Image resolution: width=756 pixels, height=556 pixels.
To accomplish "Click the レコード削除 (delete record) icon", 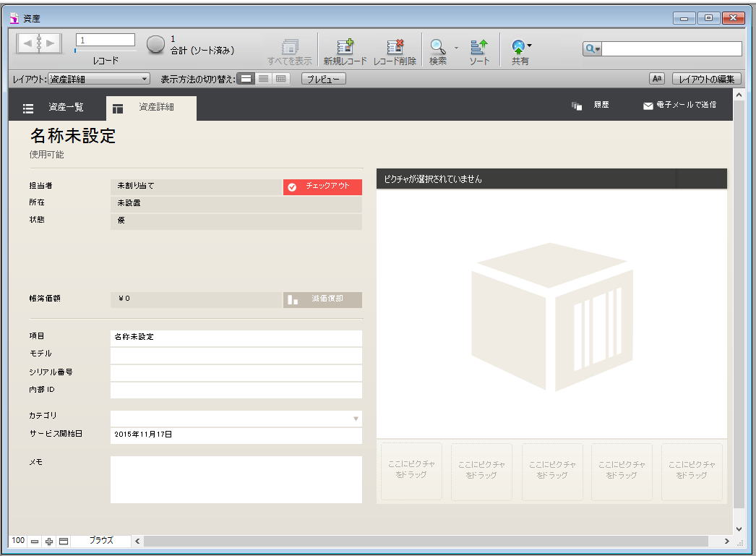I will 395,48.
